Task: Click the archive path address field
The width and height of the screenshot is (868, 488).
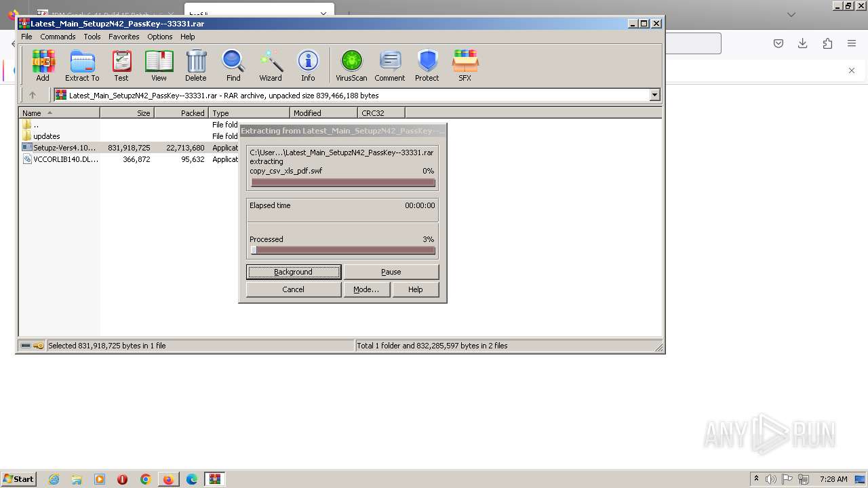Action: click(x=351, y=95)
